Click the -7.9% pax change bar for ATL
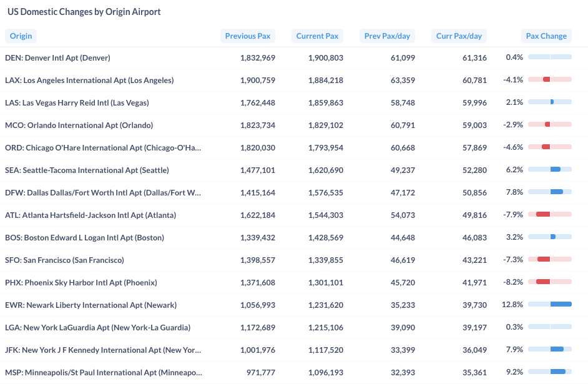The height and width of the screenshot is (384, 588). (x=550, y=214)
